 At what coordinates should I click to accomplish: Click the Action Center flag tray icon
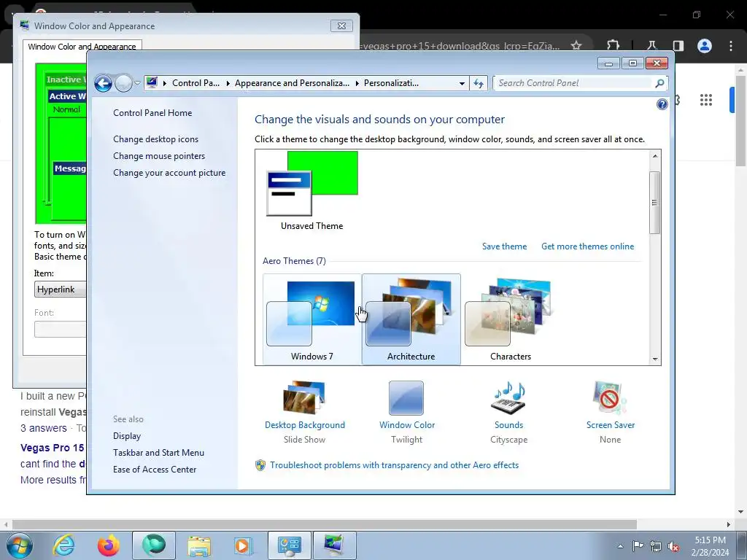tap(638, 545)
